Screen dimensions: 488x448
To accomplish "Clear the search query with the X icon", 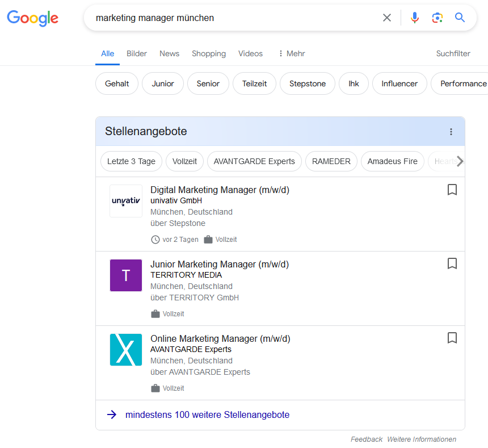I will 387,18.
